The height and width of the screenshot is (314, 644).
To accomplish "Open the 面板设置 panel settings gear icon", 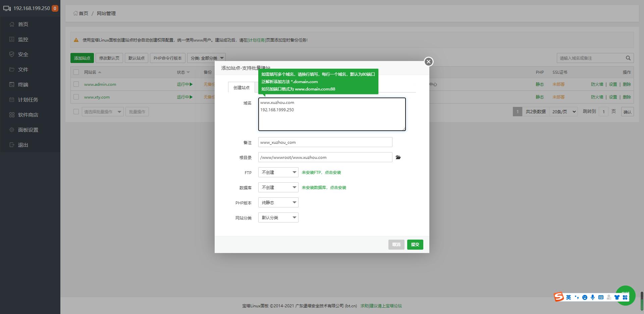I will (x=12, y=130).
